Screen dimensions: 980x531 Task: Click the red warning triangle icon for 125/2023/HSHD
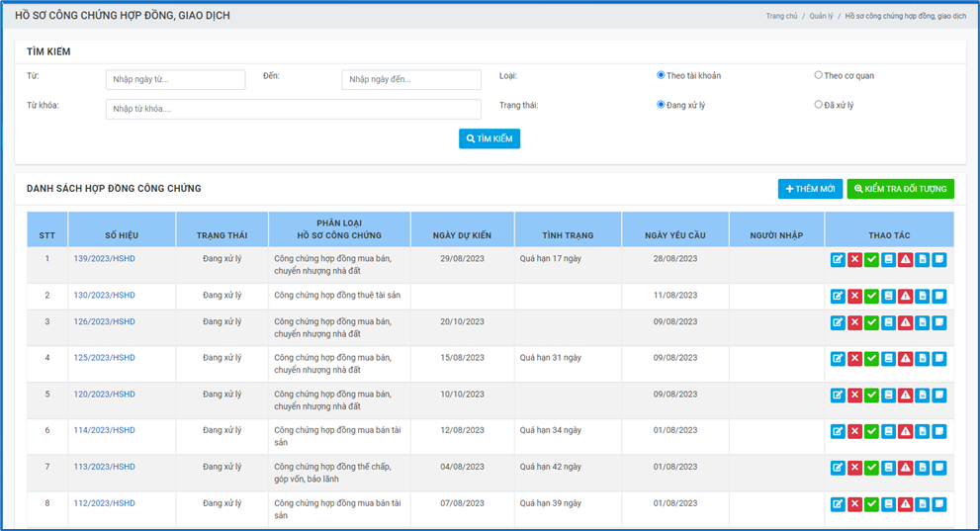click(x=905, y=359)
